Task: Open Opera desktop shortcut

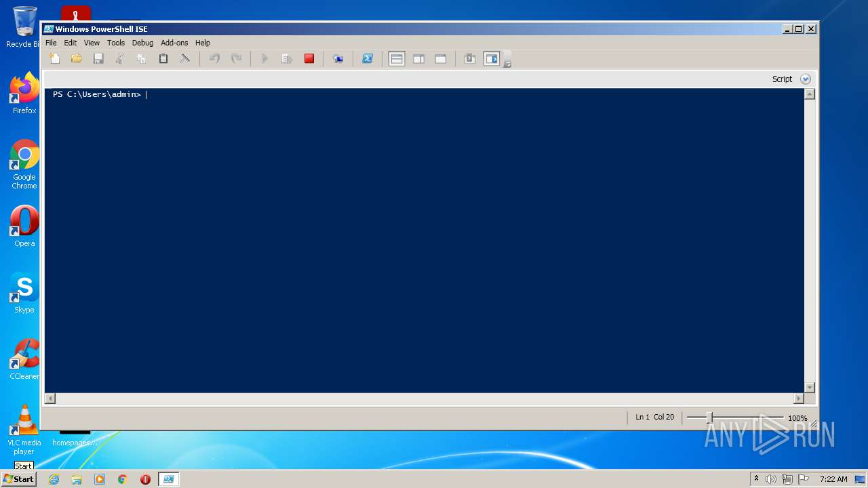Action: pyautogui.click(x=24, y=226)
